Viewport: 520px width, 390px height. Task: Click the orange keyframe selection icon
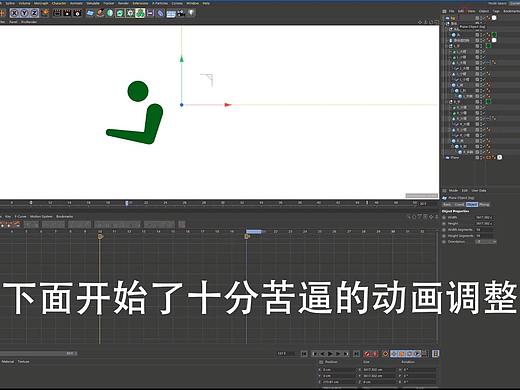pos(385,354)
